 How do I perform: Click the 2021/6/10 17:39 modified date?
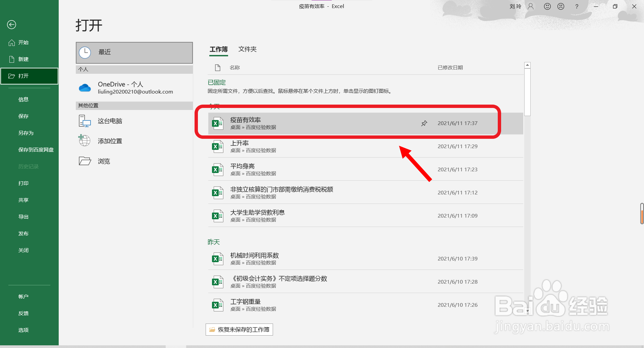[458, 259]
